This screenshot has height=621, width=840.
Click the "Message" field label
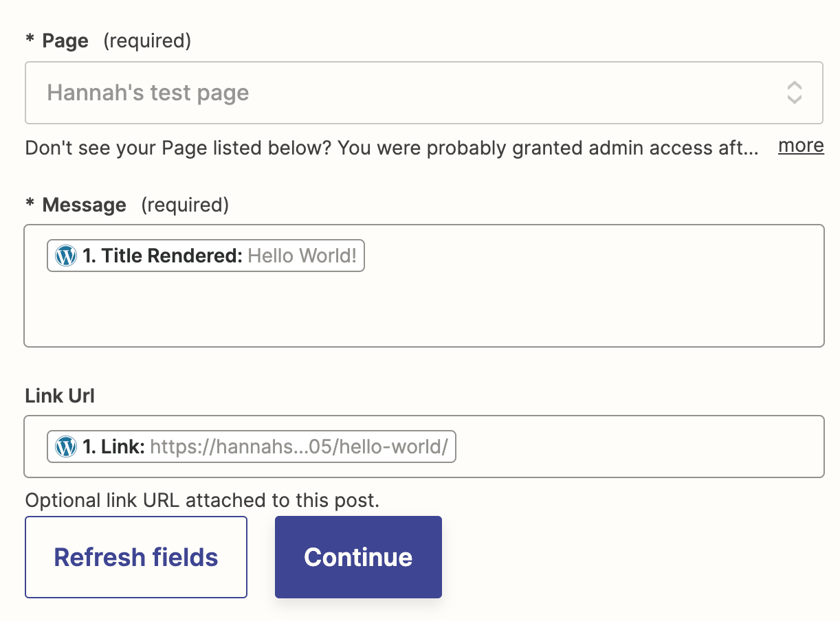[x=84, y=205]
